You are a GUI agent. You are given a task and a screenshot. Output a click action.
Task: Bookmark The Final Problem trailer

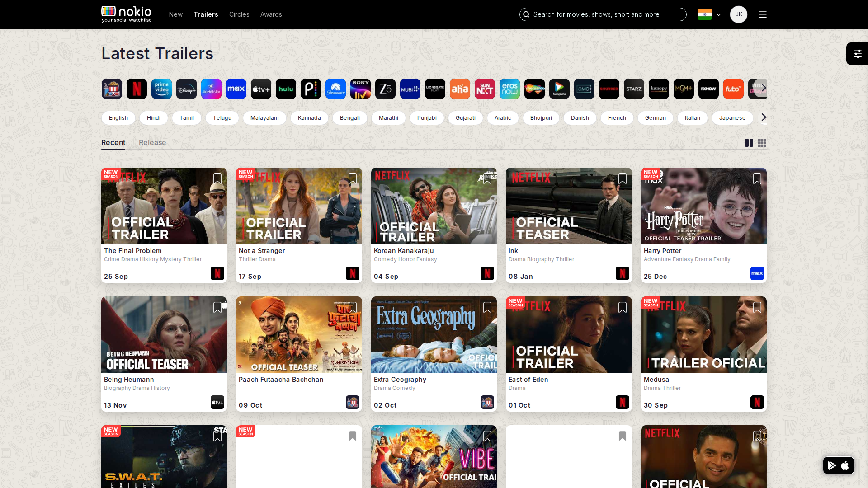pos(217,178)
